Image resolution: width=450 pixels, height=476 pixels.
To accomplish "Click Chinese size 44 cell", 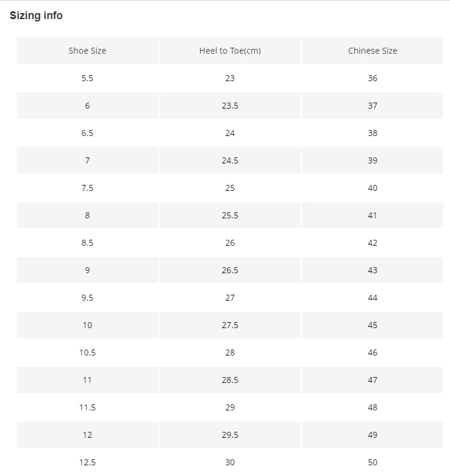I will point(372,298).
